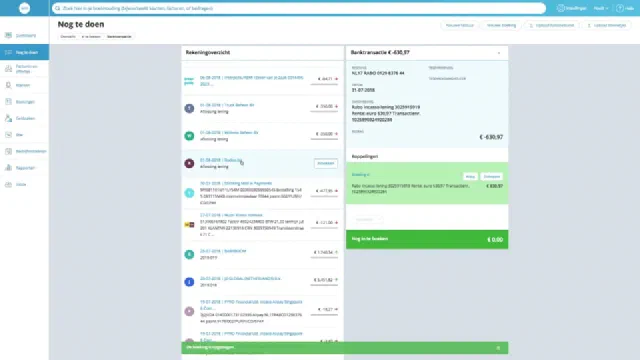640x360 pixels.
Task: Click the amount € 1.740,54
Action: (323, 252)
